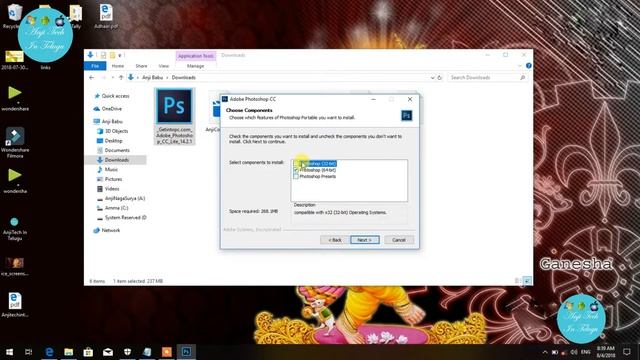Screen dimensions: 640x360
Task: Uncheck the Photoshop (64-bit) component
Action: 296,170
